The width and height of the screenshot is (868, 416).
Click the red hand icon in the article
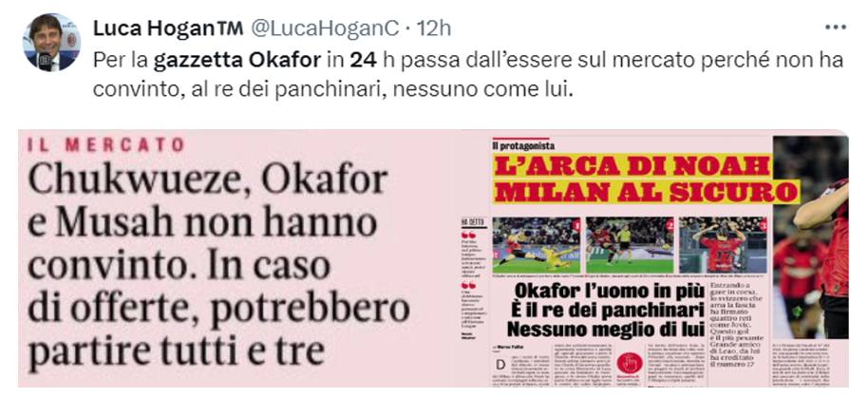tap(630, 364)
